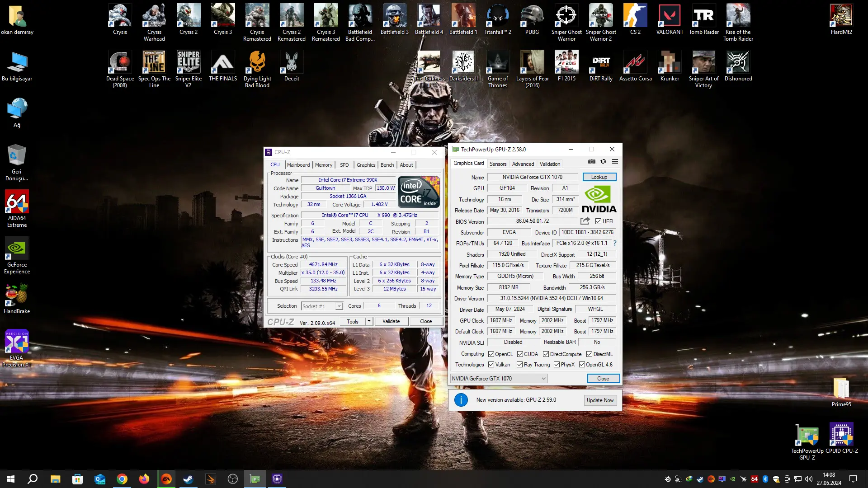This screenshot has width=868, height=488.
Task: Open the GPU selection dropdown in GPU-Z
Action: [499, 379]
